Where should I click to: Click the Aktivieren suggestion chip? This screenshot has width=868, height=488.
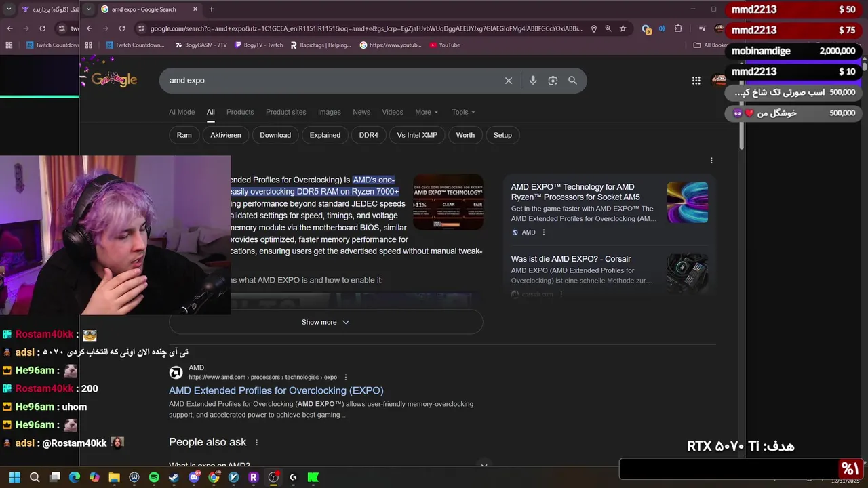coord(226,135)
